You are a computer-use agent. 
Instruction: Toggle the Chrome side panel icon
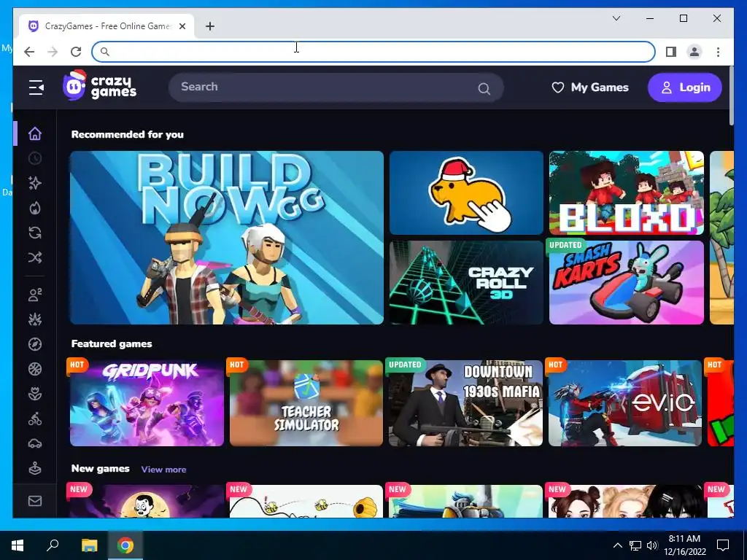pos(671,52)
